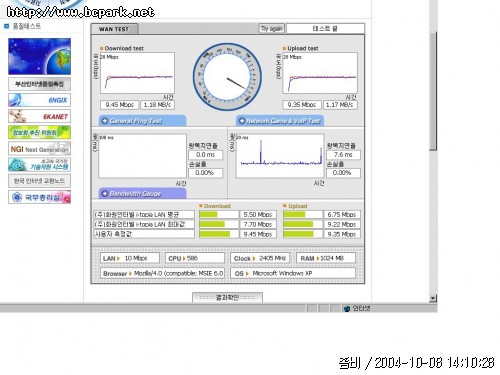500x375 pixels.
Task: Click the Clock 2405 MHz info field
Action: point(260,258)
